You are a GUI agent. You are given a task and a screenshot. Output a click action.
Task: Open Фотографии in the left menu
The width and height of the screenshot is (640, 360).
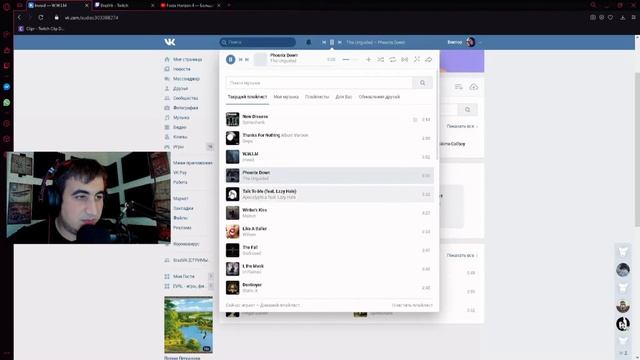click(185, 108)
